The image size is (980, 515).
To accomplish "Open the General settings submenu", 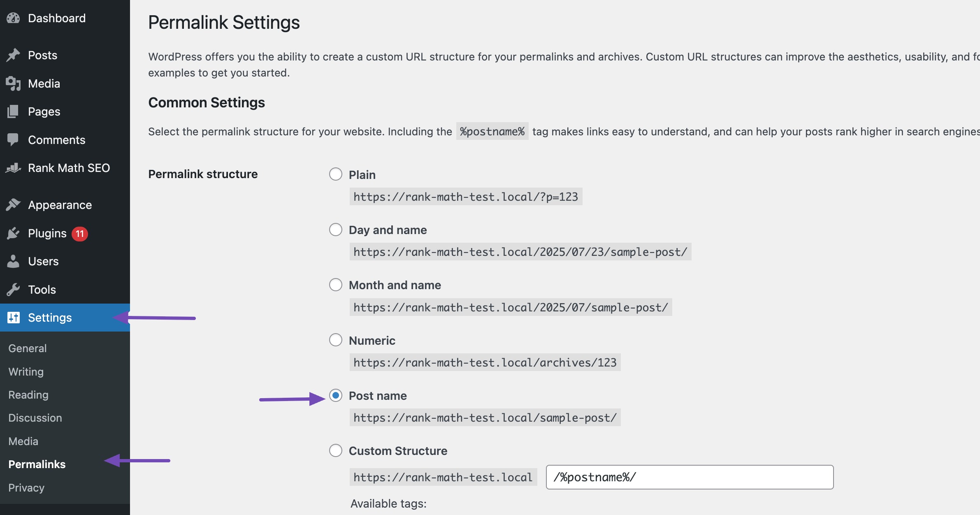I will (27, 348).
